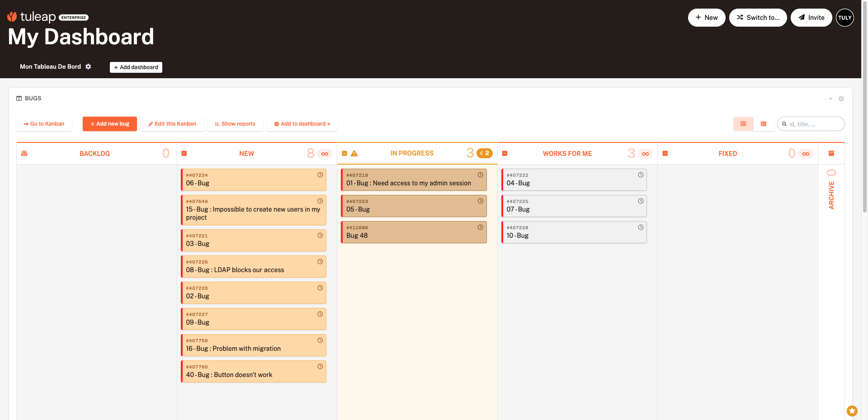Viewport: 868px width, 420px height.
Task: Click Show reports
Action: coord(235,124)
